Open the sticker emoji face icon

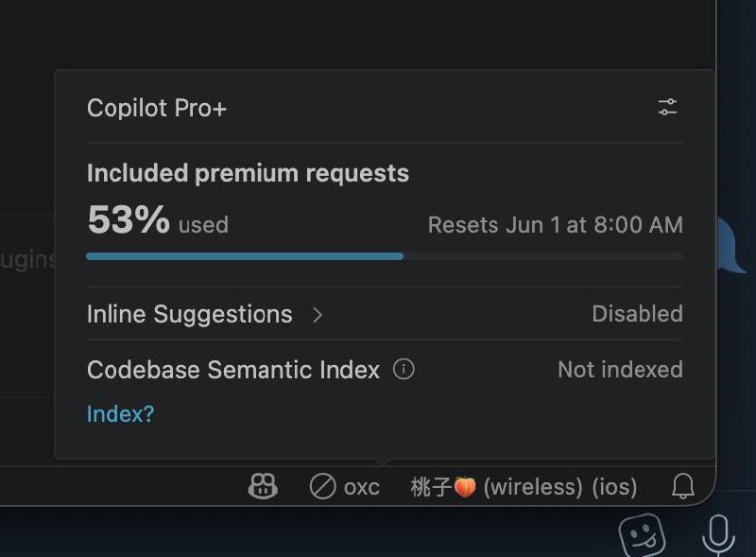coord(643,536)
